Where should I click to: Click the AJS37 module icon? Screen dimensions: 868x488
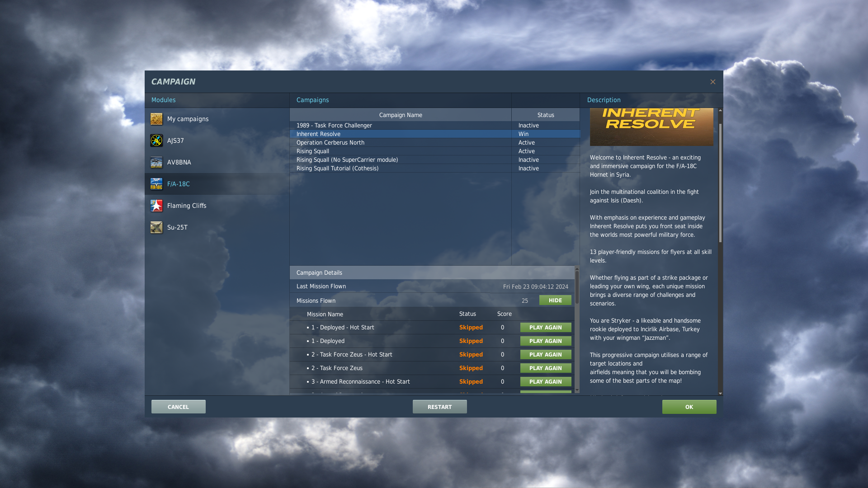pos(156,141)
